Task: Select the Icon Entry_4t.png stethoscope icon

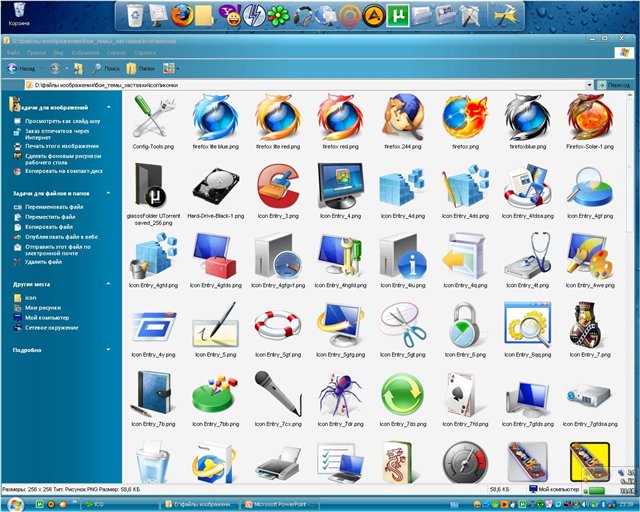Action: 528,255
